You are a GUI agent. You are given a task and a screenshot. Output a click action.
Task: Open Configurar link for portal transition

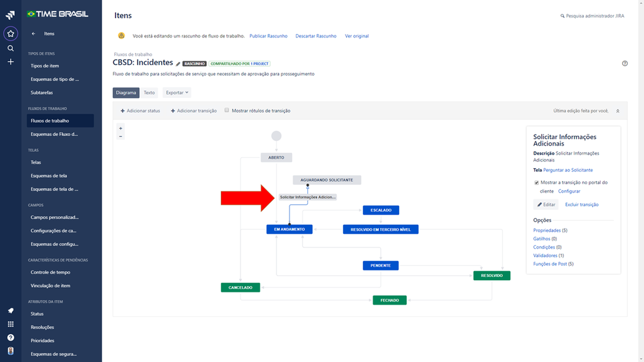point(569,191)
